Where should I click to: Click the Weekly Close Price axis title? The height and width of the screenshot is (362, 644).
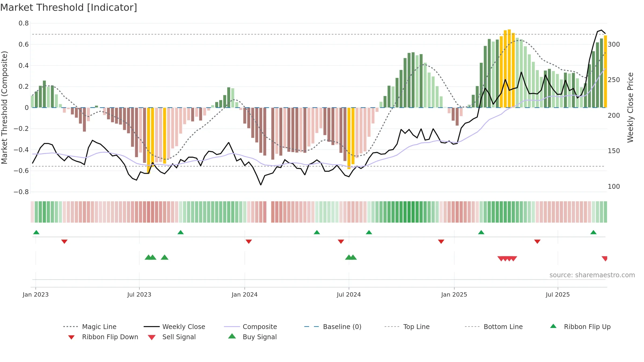tap(630, 108)
